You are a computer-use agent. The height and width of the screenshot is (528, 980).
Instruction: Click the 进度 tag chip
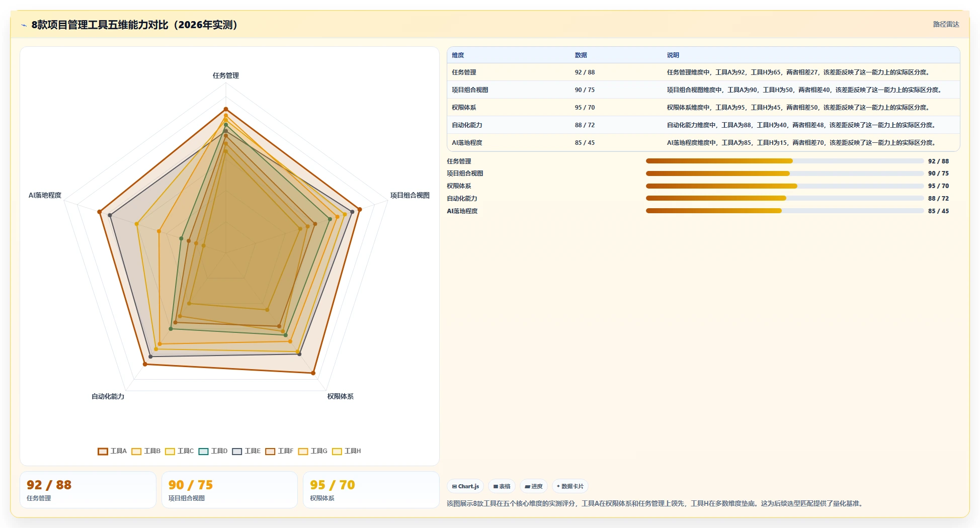pos(534,486)
